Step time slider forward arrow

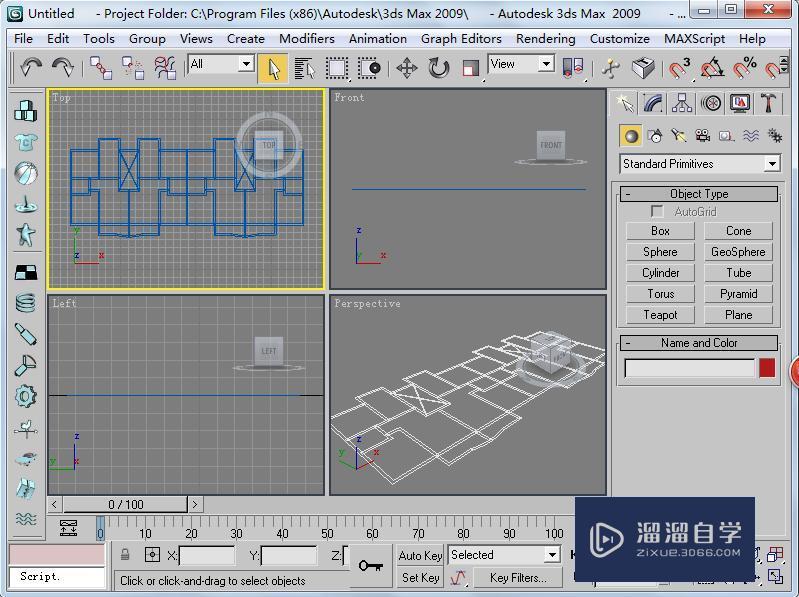pos(195,504)
